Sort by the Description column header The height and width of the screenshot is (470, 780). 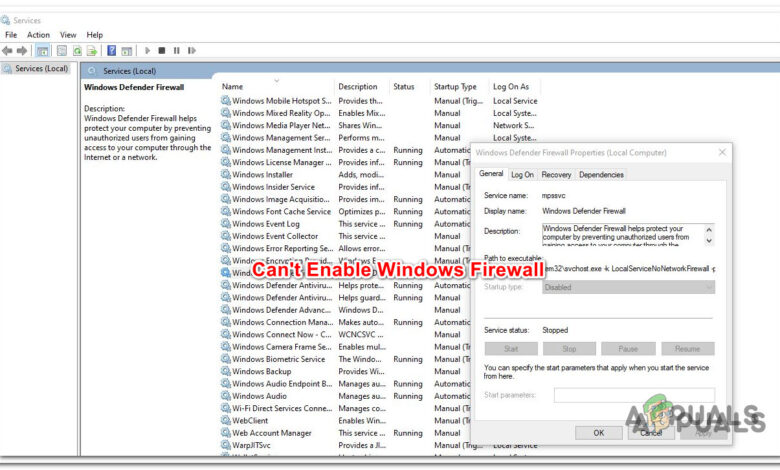click(x=358, y=87)
